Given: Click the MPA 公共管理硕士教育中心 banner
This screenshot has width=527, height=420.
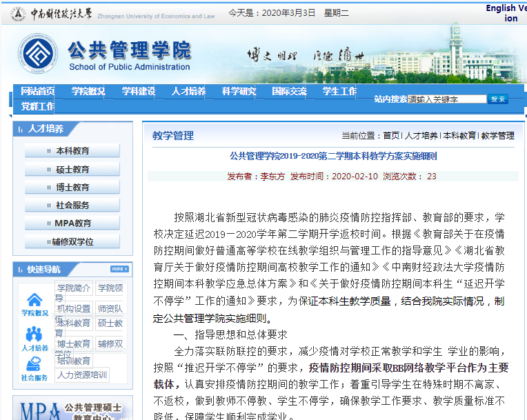Looking at the screenshot, I should pyautogui.click(x=72, y=409).
